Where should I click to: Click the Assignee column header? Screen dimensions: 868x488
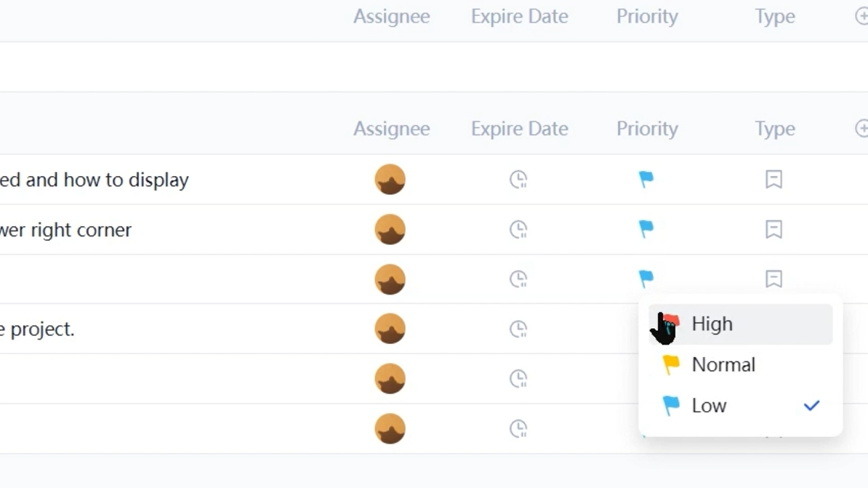tap(391, 128)
